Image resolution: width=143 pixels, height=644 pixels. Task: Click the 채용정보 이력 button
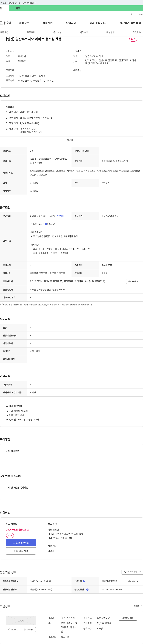click(x=128, y=618)
